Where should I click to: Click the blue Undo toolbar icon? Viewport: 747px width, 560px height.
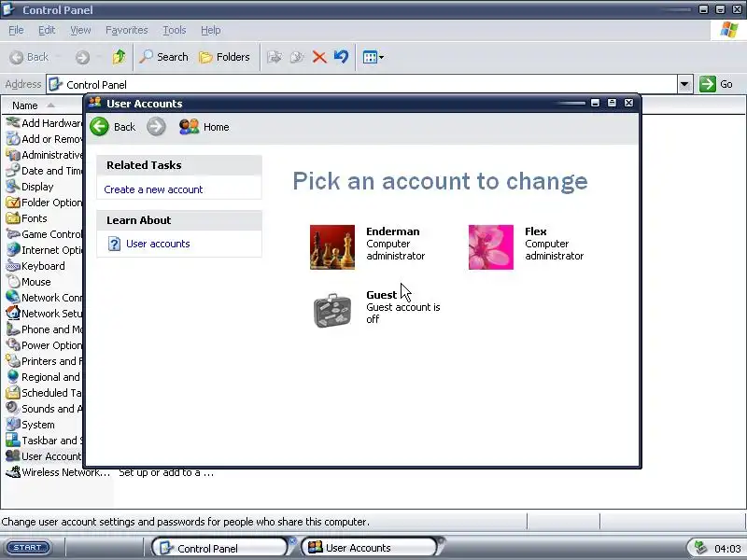(341, 57)
